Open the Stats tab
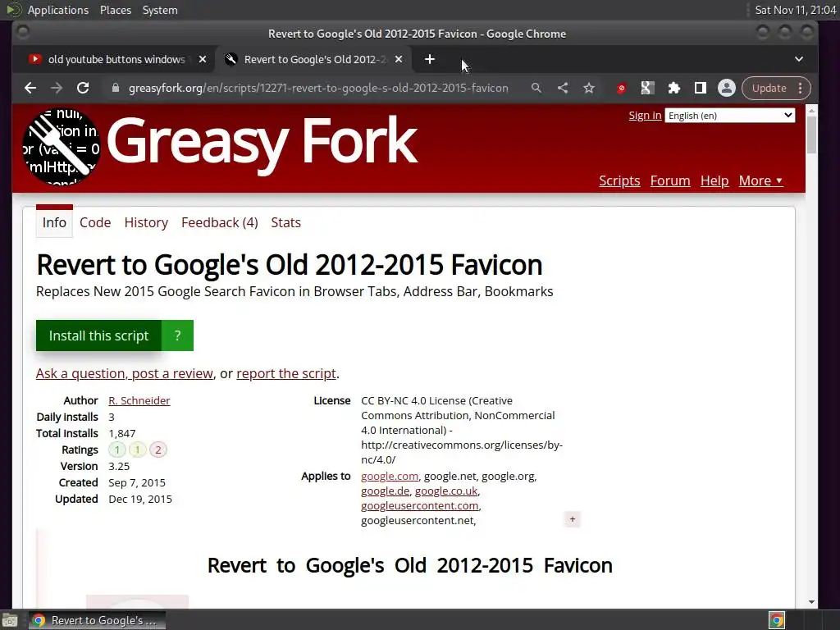This screenshot has height=630, width=840. tap(285, 222)
